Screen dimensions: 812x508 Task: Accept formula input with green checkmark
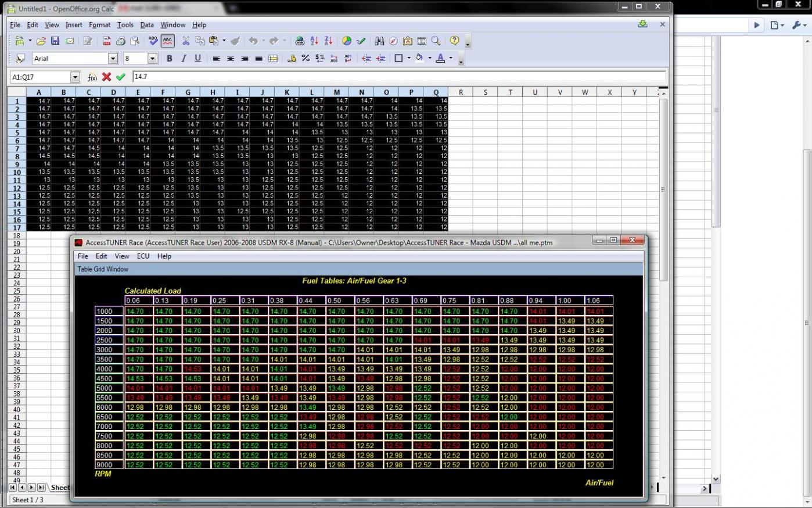(121, 77)
